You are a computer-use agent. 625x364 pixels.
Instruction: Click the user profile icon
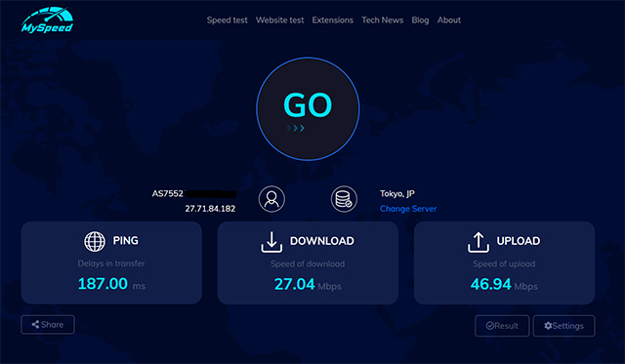(271, 199)
